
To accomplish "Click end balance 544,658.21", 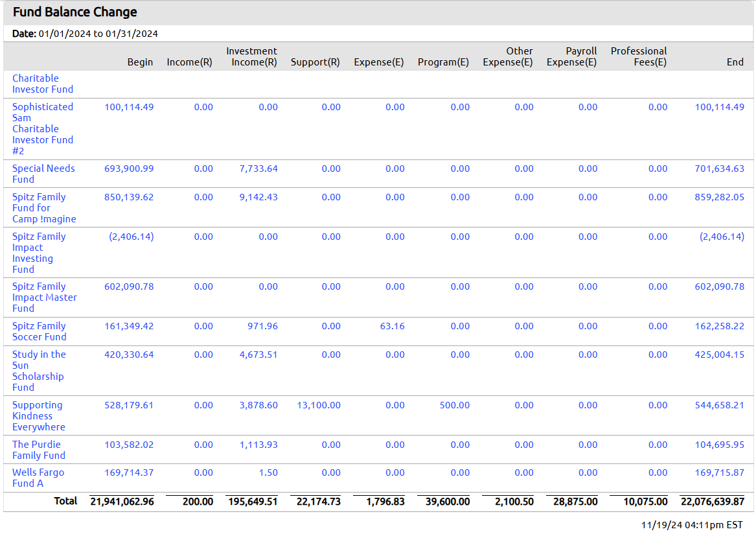I will click(719, 405).
